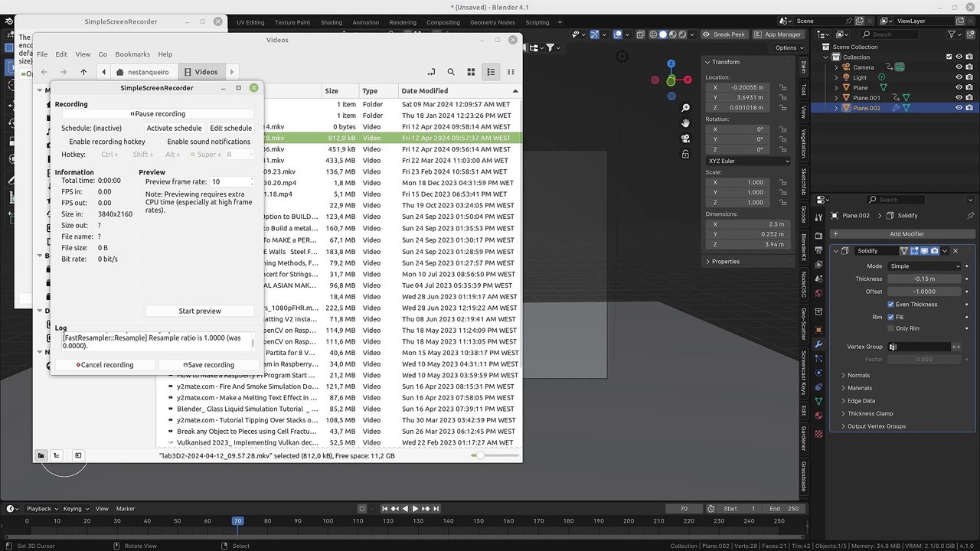The width and height of the screenshot is (980, 551).
Task: Enable recording hotkey checkbox in SimpleScreenRecorder
Action: point(64,142)
